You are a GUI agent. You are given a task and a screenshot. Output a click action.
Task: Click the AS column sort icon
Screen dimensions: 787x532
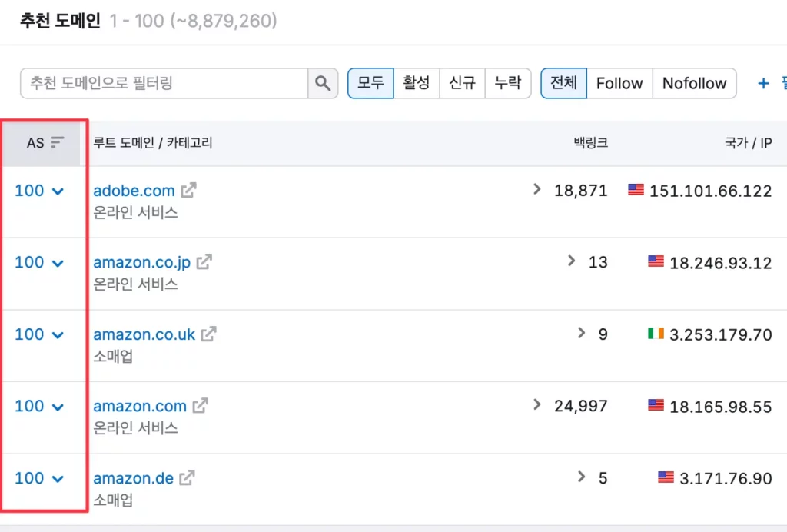(58, 142)
